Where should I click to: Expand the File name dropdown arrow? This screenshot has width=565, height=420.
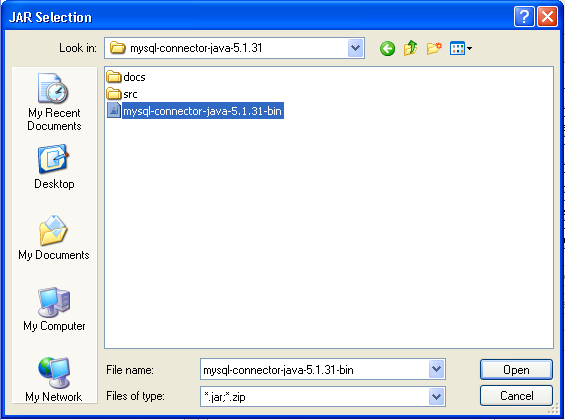click(436, 369)
